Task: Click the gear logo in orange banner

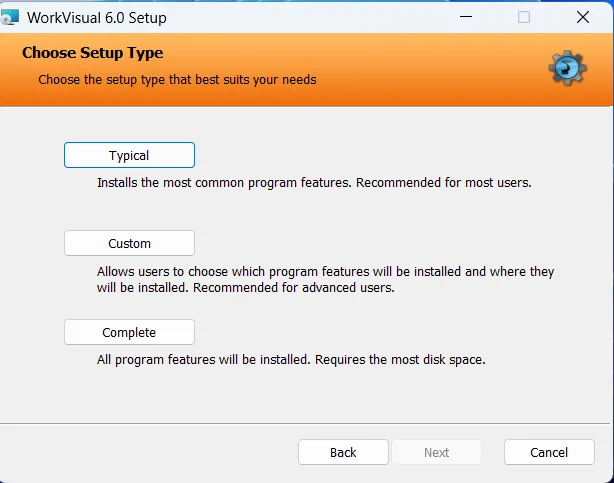Action: click(566, 67)
